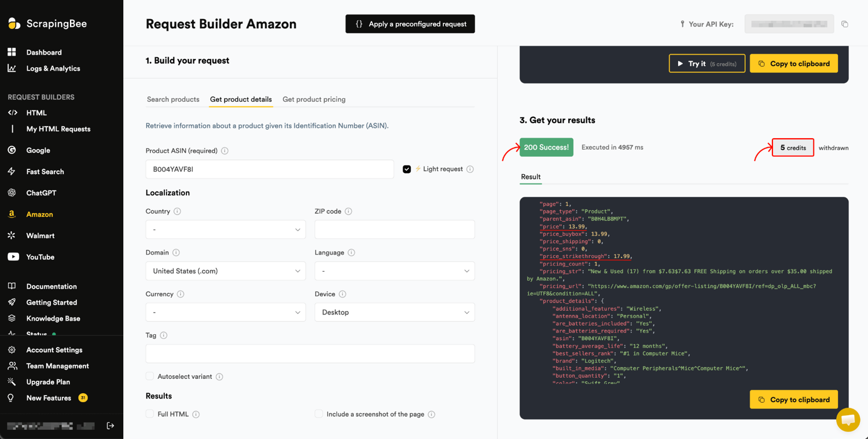Viewport: 868px width, 439px height.
Task: Click info icon beside Device label
Action: pyautogui.click(x=343, y=294)
